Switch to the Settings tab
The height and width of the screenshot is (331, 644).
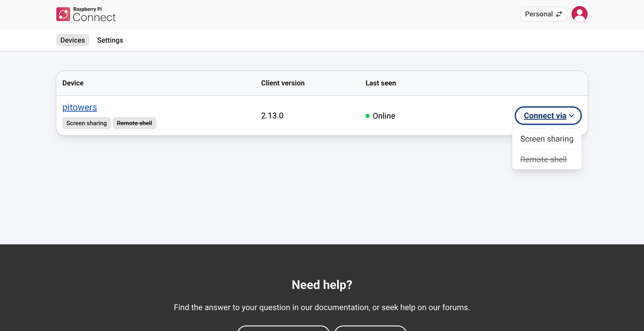110,40
